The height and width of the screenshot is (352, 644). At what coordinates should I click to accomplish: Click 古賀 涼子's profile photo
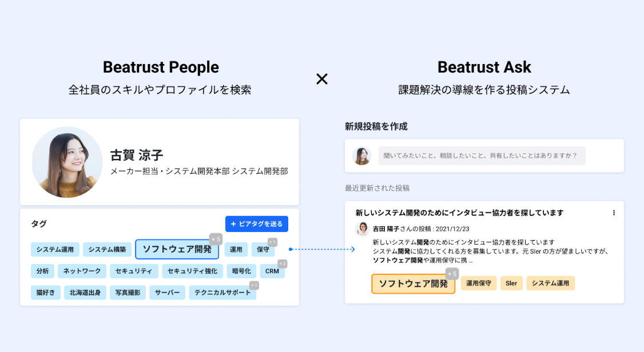pos(67,162)
